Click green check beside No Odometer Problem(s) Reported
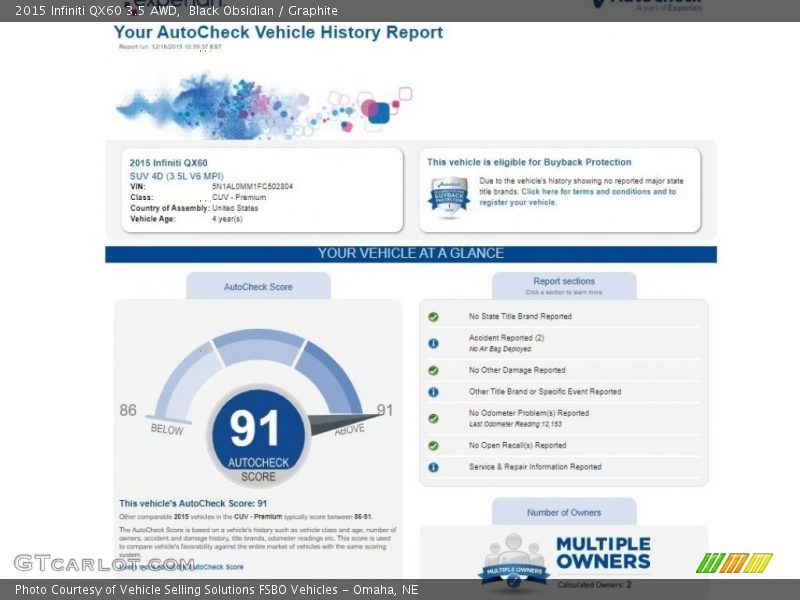The width and height of the screenshot is (800, 600). (433, 418)
